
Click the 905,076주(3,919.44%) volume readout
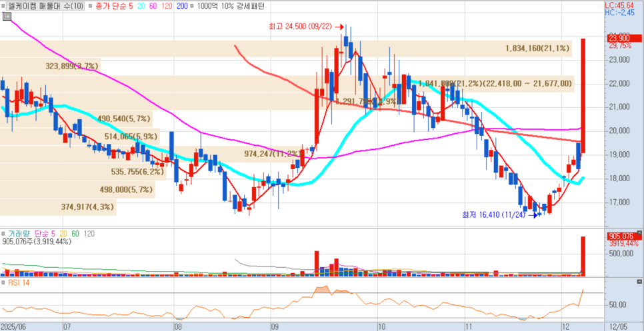pos(37,242)
